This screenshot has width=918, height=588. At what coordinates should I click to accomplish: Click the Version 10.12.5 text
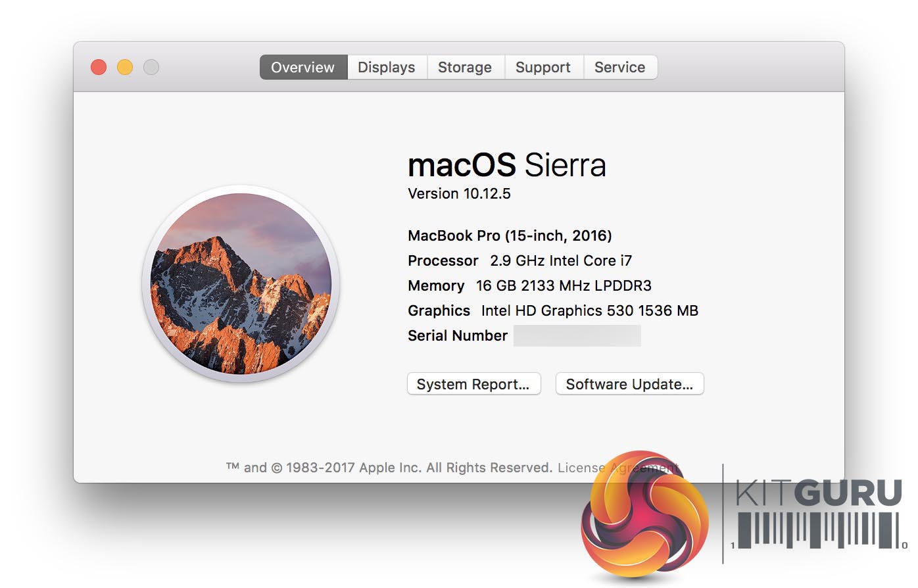point(459,194)
